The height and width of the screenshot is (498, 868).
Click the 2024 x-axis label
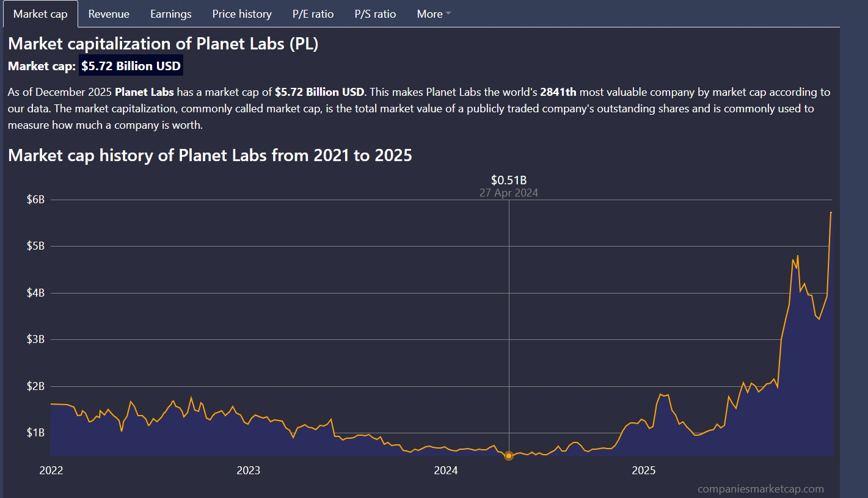pos(446,470)
